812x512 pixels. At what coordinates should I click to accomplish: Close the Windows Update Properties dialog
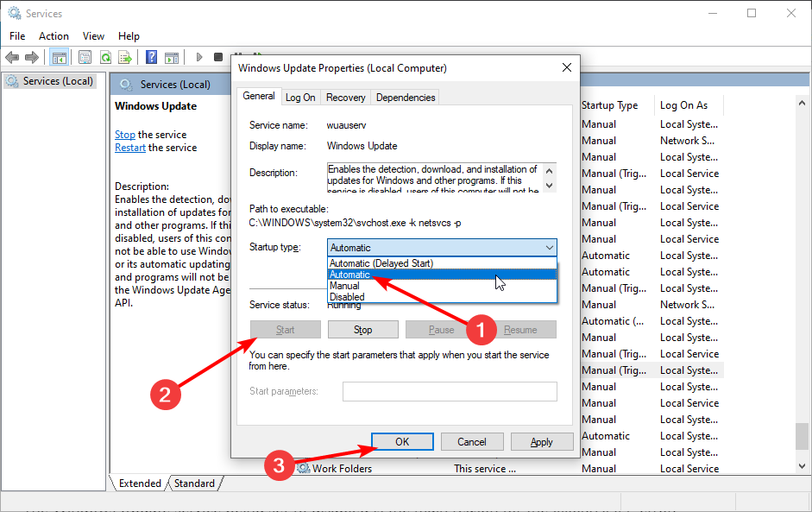[x=567, y=68]
